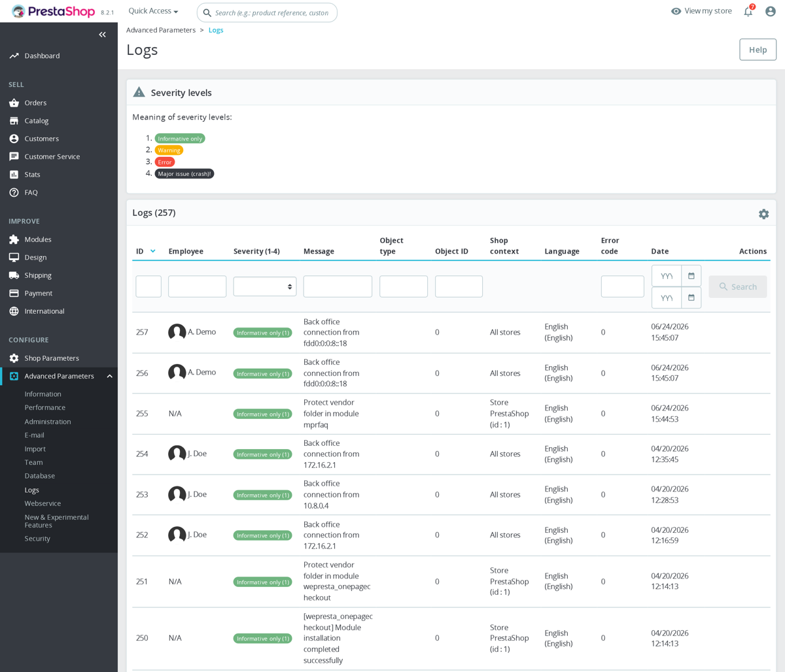Click J. Doe avatar in row 254
785x672 pixels.
coord(177,454)
